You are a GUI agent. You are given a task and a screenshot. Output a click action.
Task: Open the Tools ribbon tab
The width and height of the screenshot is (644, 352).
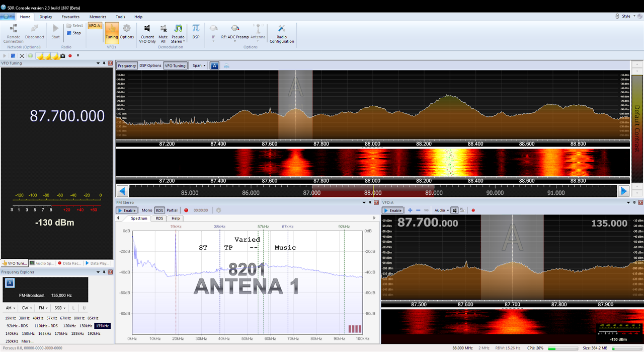(x=120, y=17)
